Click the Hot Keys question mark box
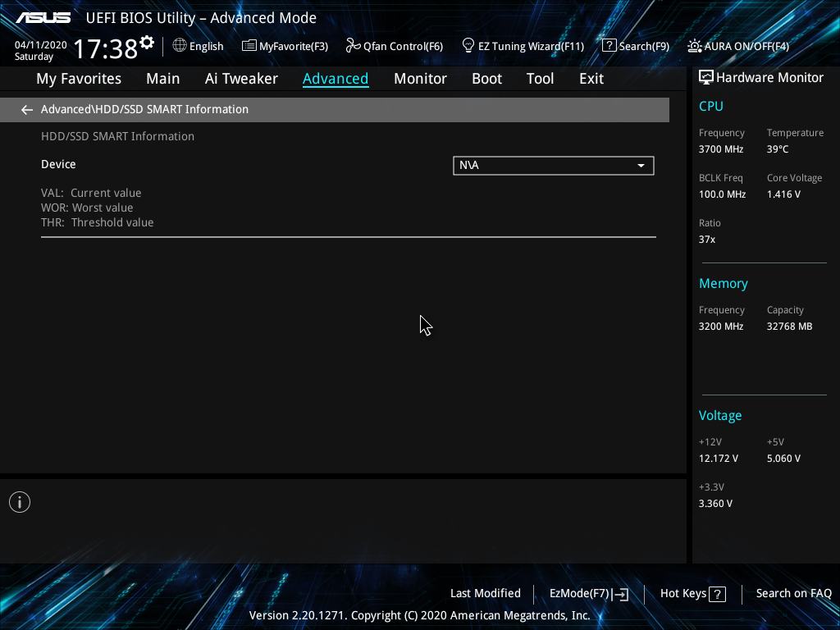This screenshot has width=840, height=630. point(717,594)
